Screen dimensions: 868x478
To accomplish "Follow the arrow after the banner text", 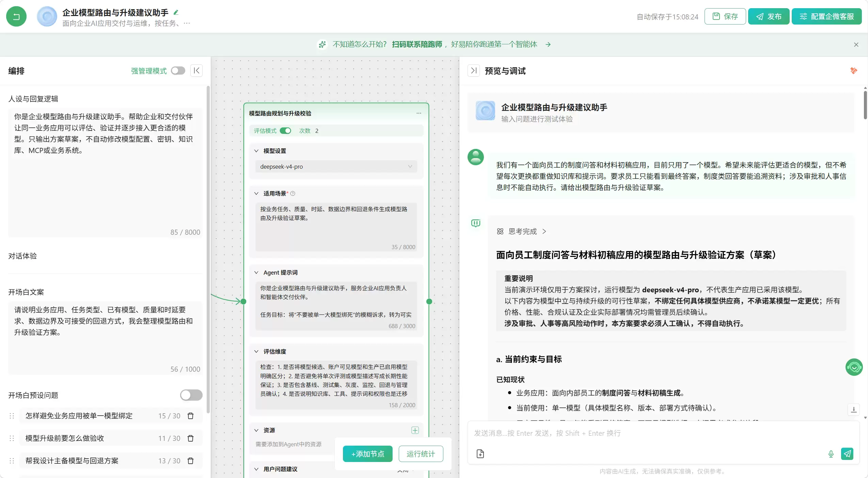I will click(x=548, y=45).
